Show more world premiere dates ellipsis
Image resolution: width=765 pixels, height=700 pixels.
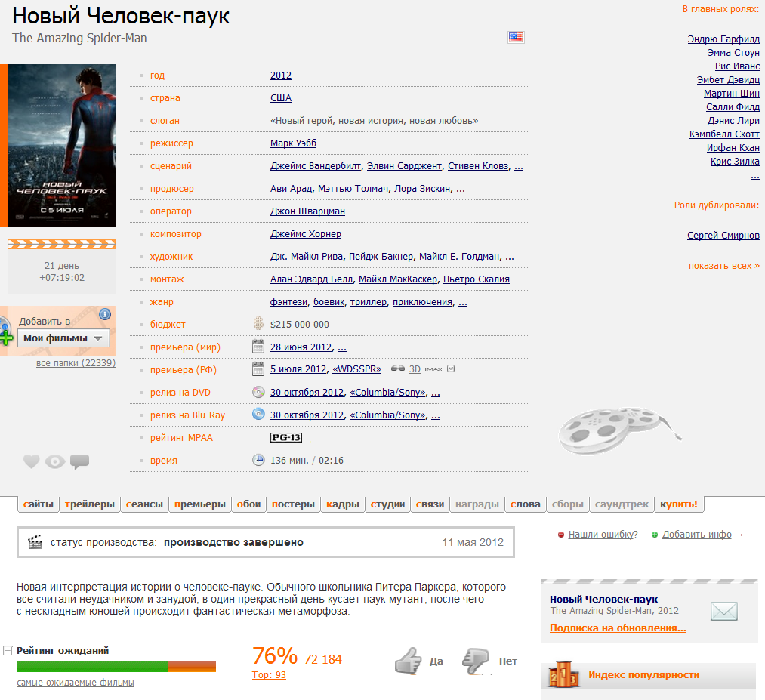pos(342,347)
